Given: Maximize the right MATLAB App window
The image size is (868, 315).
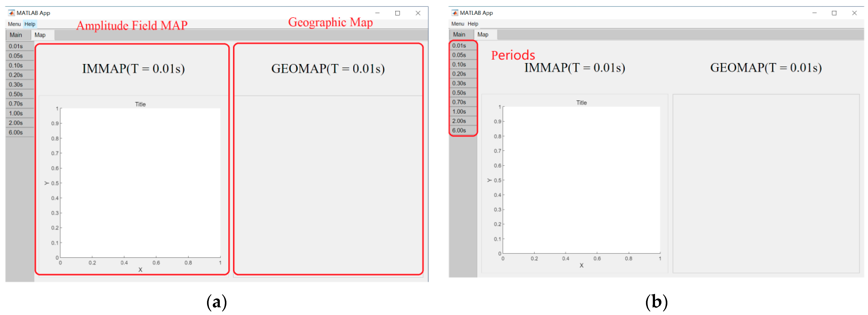Looking at the screenshot, I should point(834,13).
